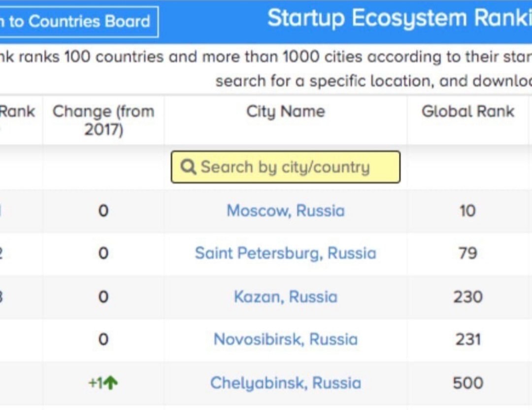This screenshot has width=532, height=410.
Task: Open the Moscow, Russia link
Action: pyautogui.click(x=286, y=210)
